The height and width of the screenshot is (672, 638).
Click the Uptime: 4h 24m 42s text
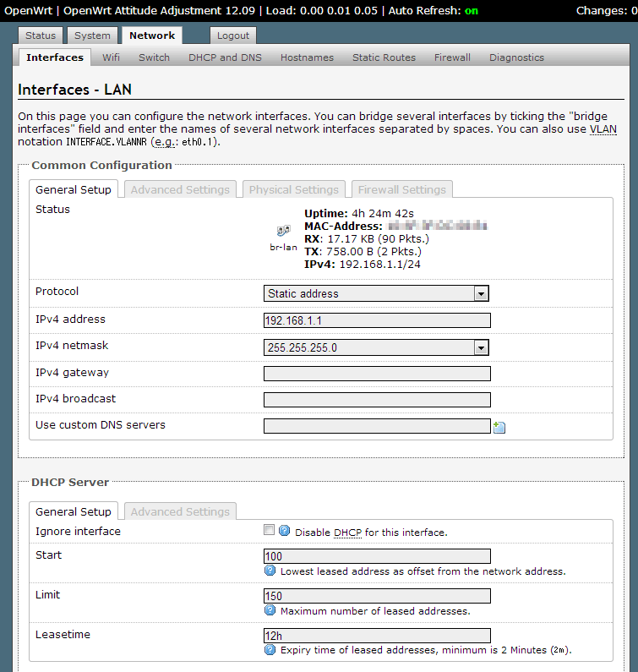coord(359,213)
